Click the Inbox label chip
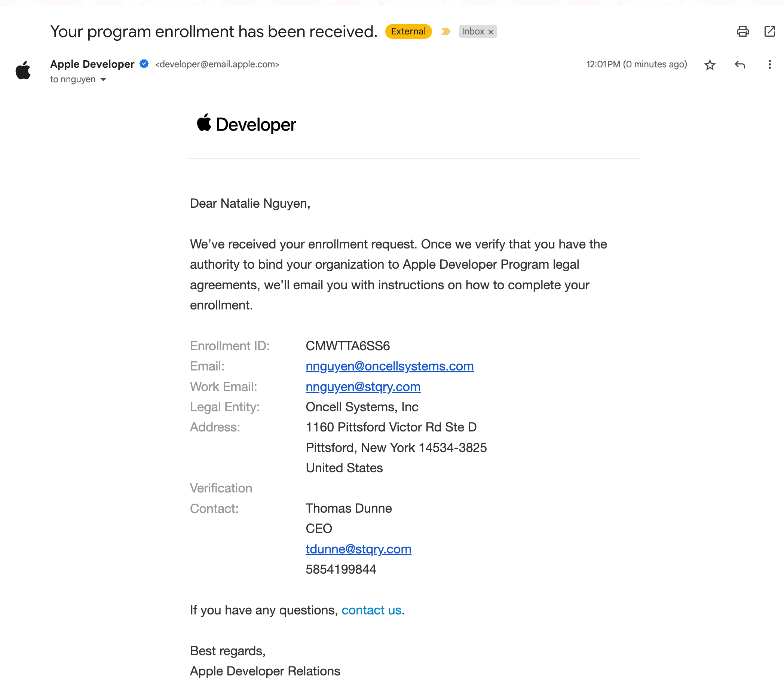 (x=473, y=31)
